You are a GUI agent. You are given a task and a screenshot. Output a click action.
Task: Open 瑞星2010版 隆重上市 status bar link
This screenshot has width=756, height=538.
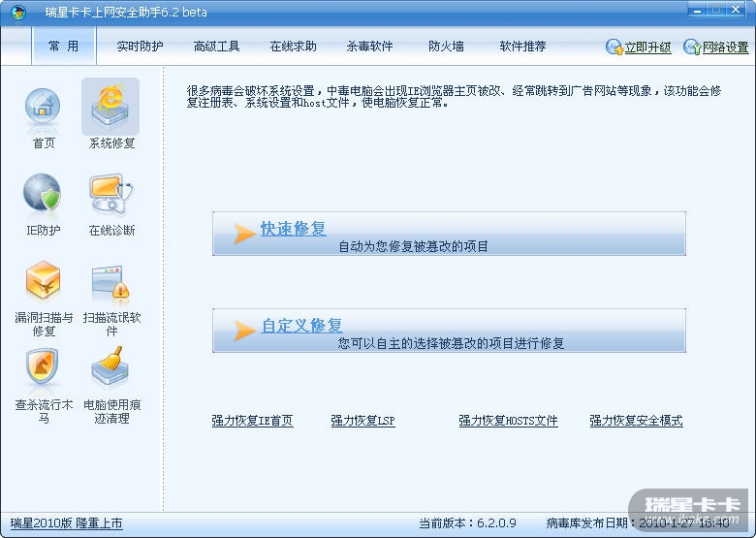(x=67, y=523)
